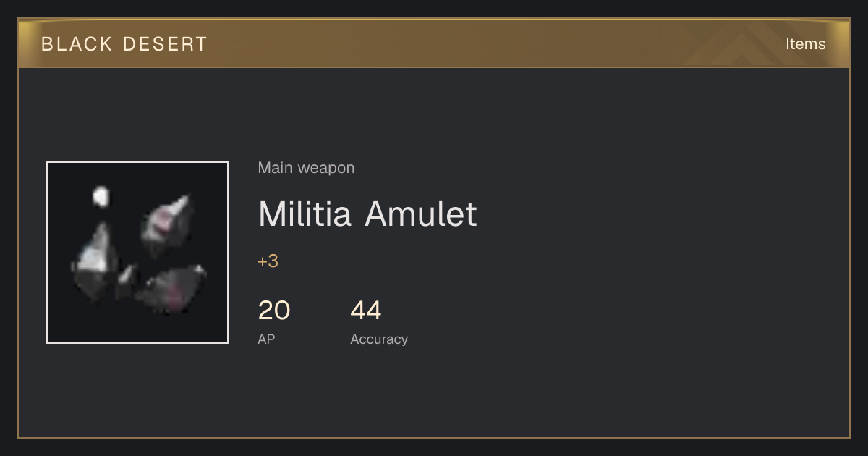Select the Main weapon category label
868x456 pixels.
click(306, 168)
